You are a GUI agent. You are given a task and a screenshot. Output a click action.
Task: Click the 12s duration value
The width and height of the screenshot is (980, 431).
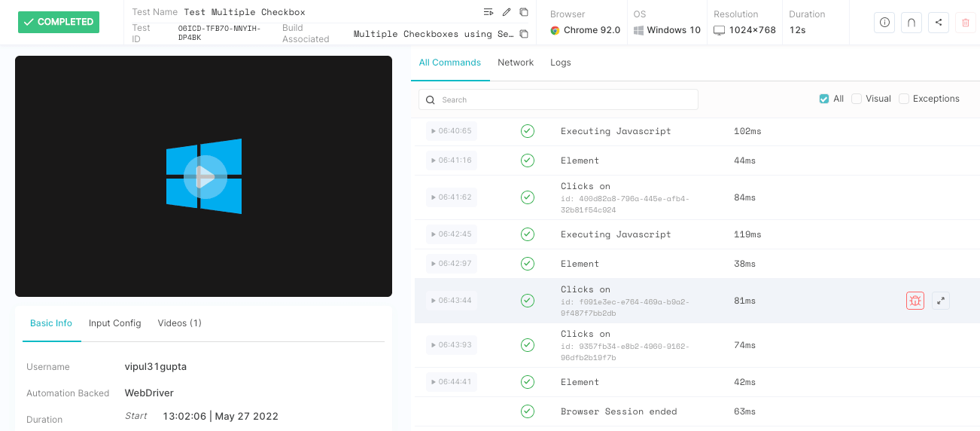[797, 30]
